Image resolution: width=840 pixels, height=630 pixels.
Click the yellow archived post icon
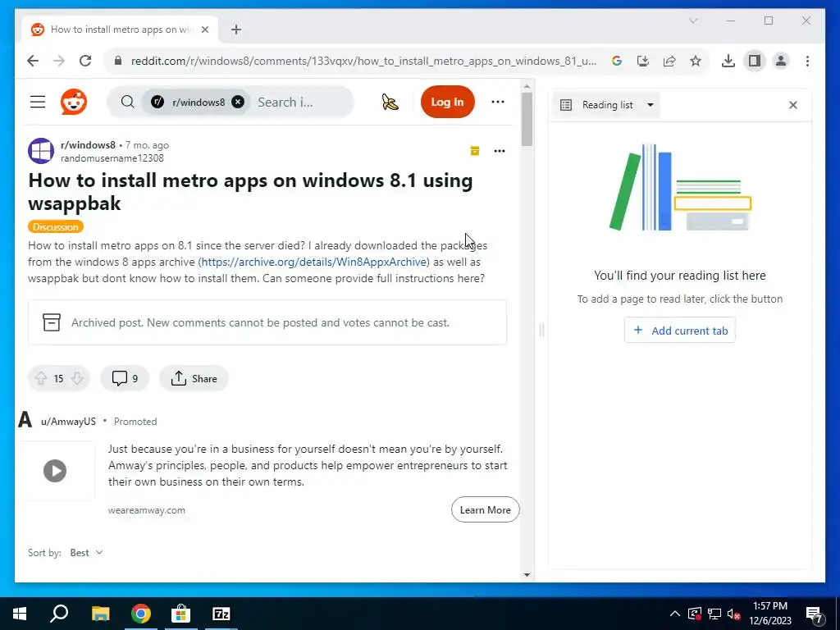pos(475,151)
